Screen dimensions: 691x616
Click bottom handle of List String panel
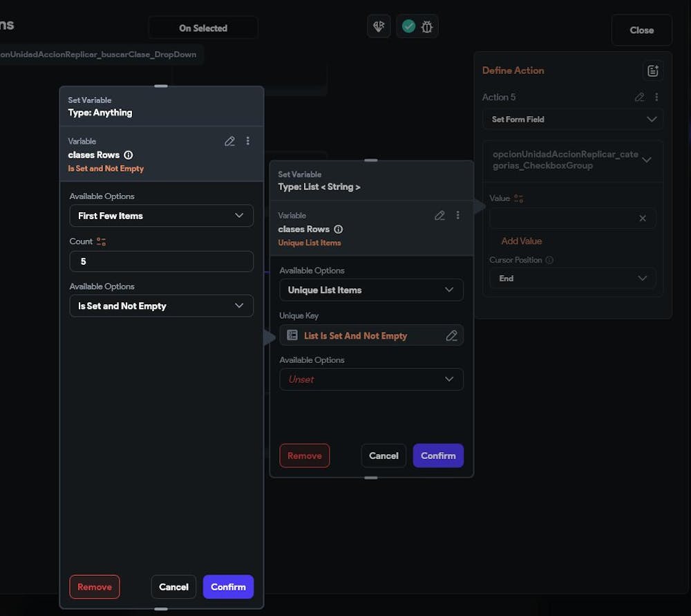(371, 478)
